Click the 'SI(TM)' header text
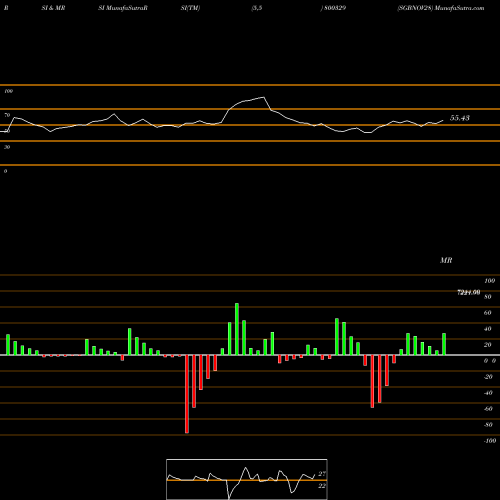Viewport: 500px width, 500px height. coord(190,8)
